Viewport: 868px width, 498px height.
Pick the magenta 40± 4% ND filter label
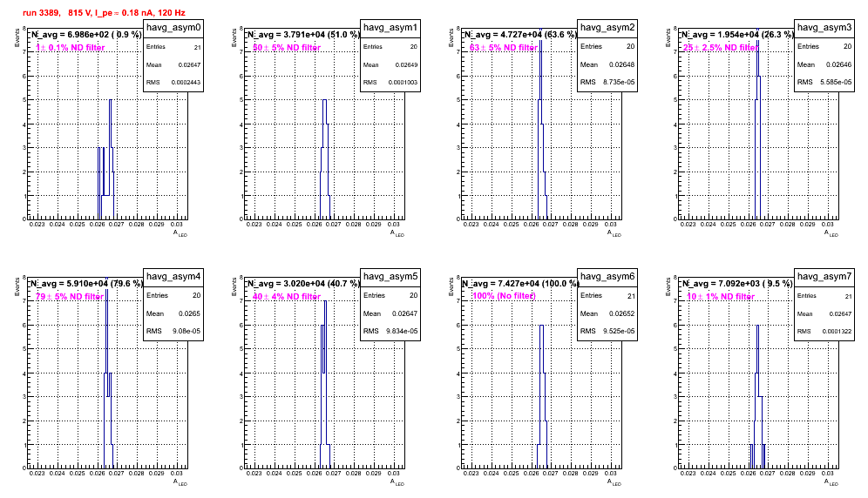coord(287,297)
